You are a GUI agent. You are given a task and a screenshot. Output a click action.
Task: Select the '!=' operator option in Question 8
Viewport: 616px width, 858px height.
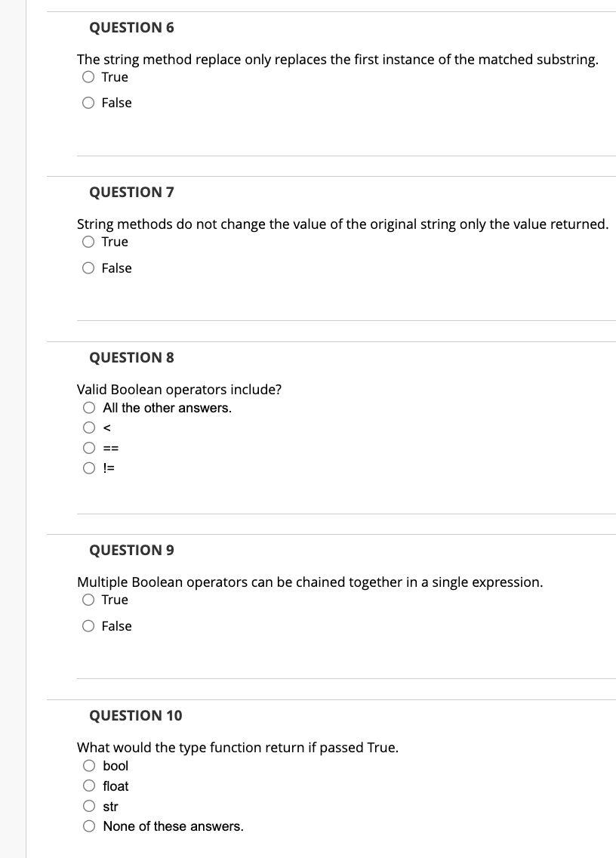pyautogui.click(x=88, y=468)
